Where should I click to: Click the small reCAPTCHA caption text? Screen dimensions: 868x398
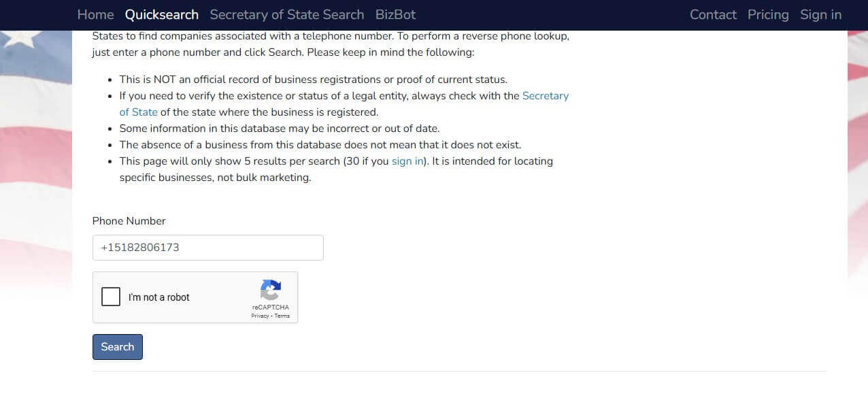click(270, 308)
